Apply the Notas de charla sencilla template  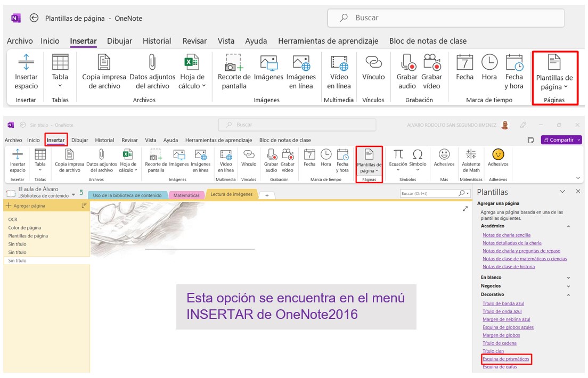(x=506, y=235)
